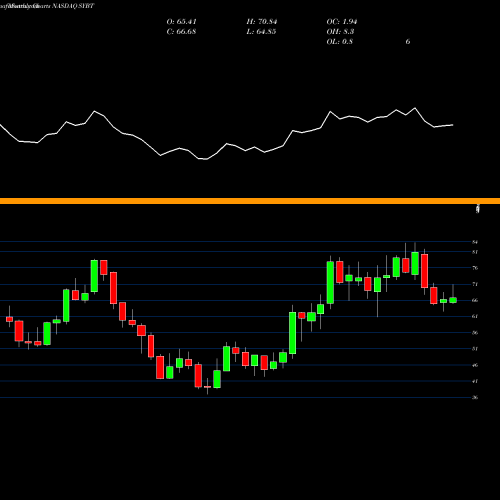
Task: Click the 71 price axis label
Action: [475, 284]
